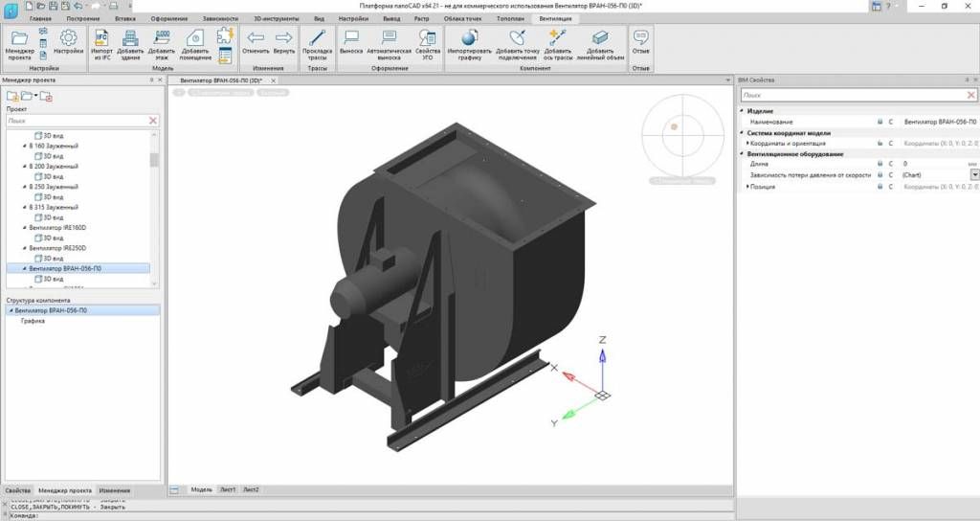Image resolution: width=980 pixels, height=521 pixels.
Task: Expand the Координаты и ориентация property
Action: pyautogui.click(x=747, y=144)
